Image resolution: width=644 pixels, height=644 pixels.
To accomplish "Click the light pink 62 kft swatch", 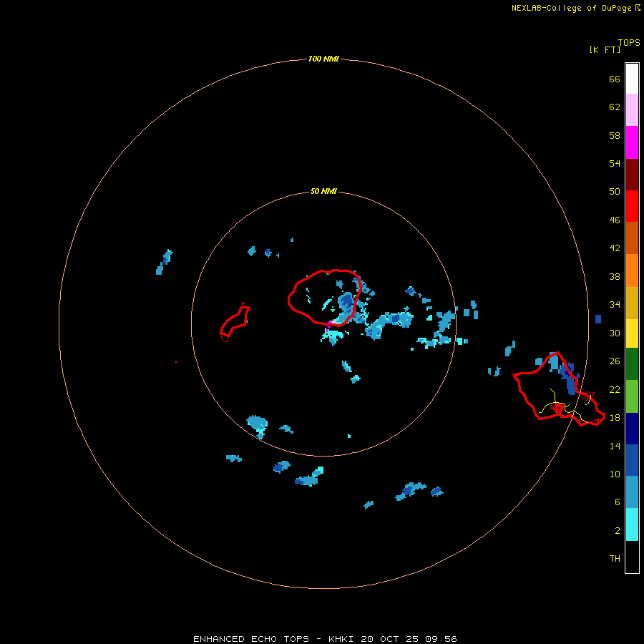I will point(632,110).
